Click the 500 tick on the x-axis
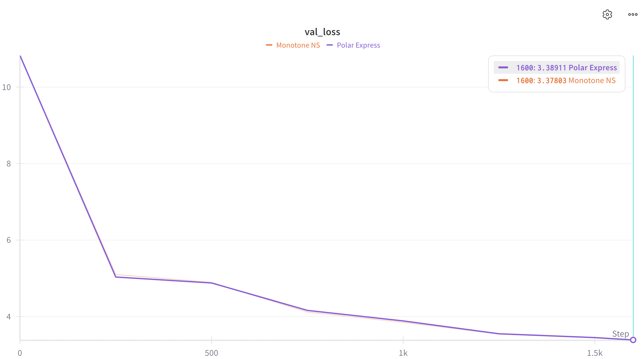 click(x=211, y=353)
